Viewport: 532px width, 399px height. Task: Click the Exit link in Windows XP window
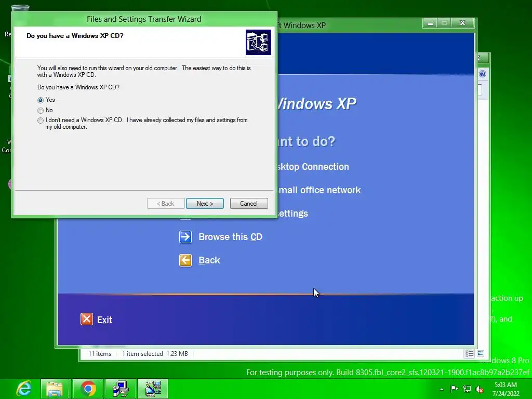(x=104, y=320)
